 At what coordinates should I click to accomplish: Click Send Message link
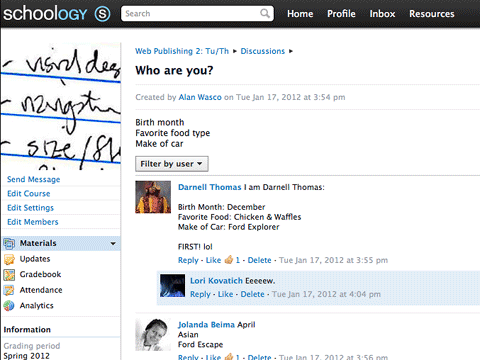pyautogui.click(x=34, y=179)
